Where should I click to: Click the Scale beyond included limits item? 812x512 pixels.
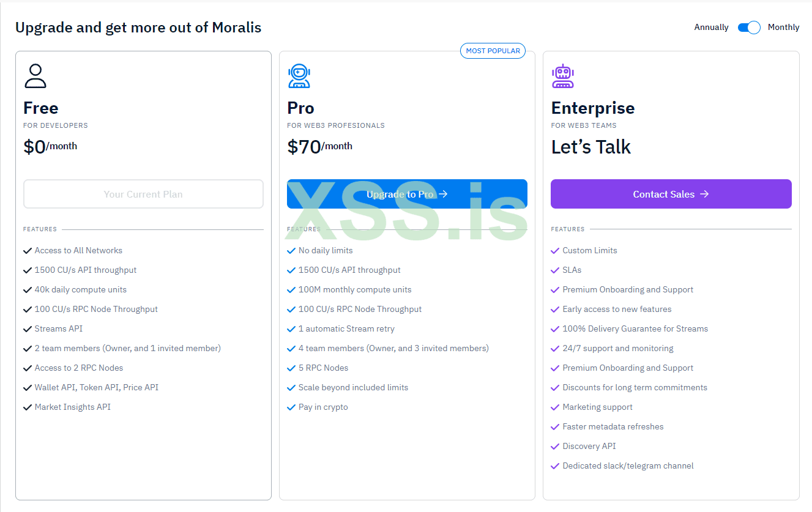click(353, 388)
